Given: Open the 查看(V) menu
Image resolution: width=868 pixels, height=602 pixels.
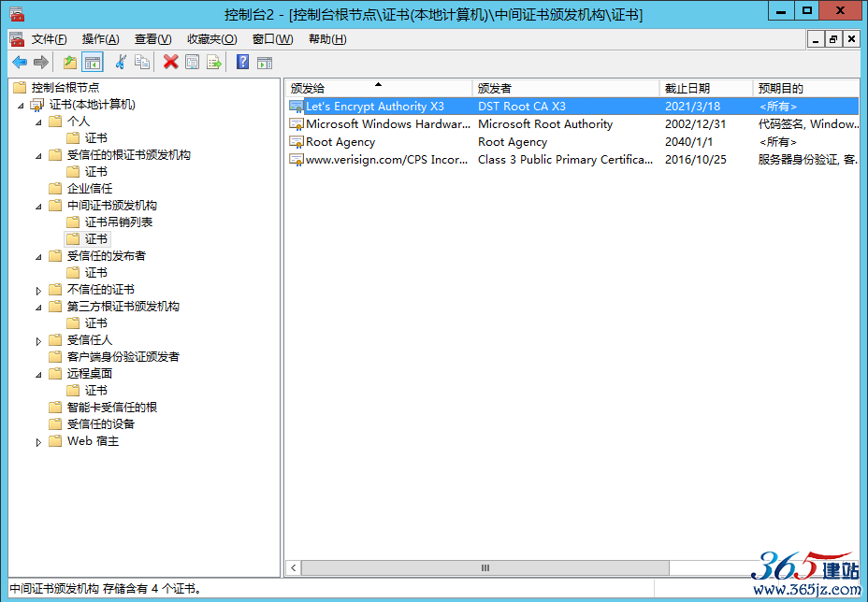Looking at the screenshot, I should tap(153, 39).
